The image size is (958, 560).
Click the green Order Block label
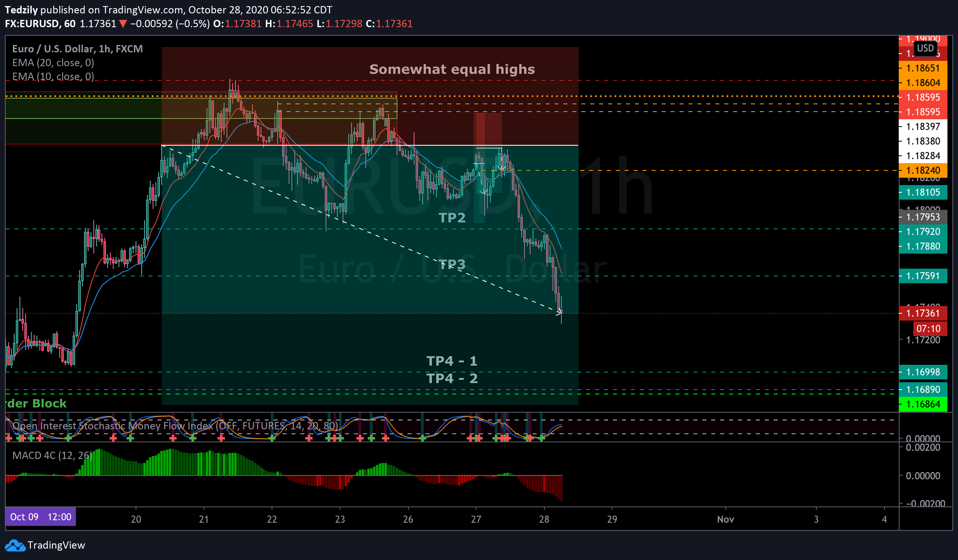tap(36, 403)
